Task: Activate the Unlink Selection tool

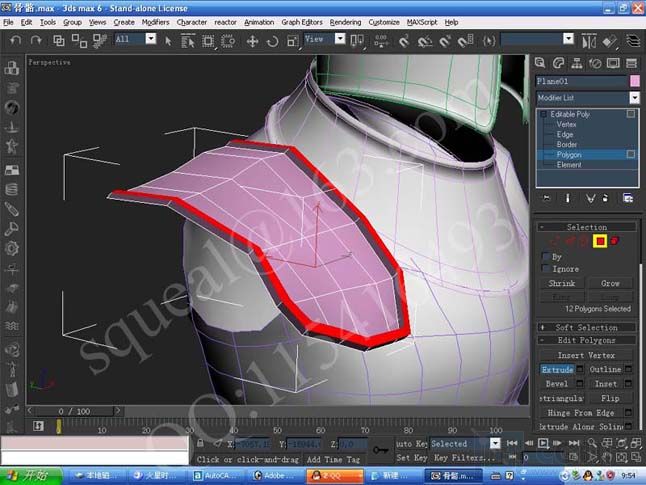Action: pos(79,40)
